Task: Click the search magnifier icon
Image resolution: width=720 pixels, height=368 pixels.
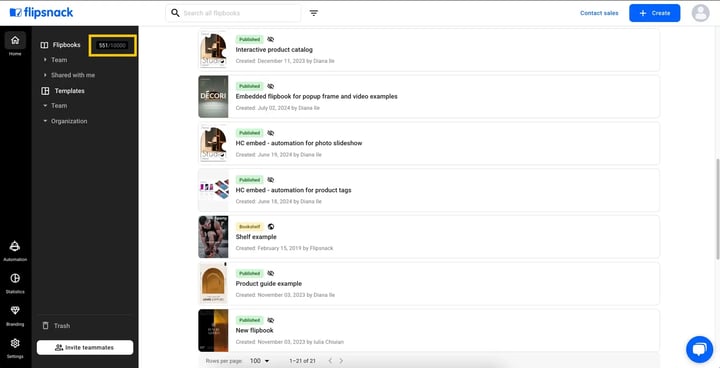Action: tap(175, 13)
